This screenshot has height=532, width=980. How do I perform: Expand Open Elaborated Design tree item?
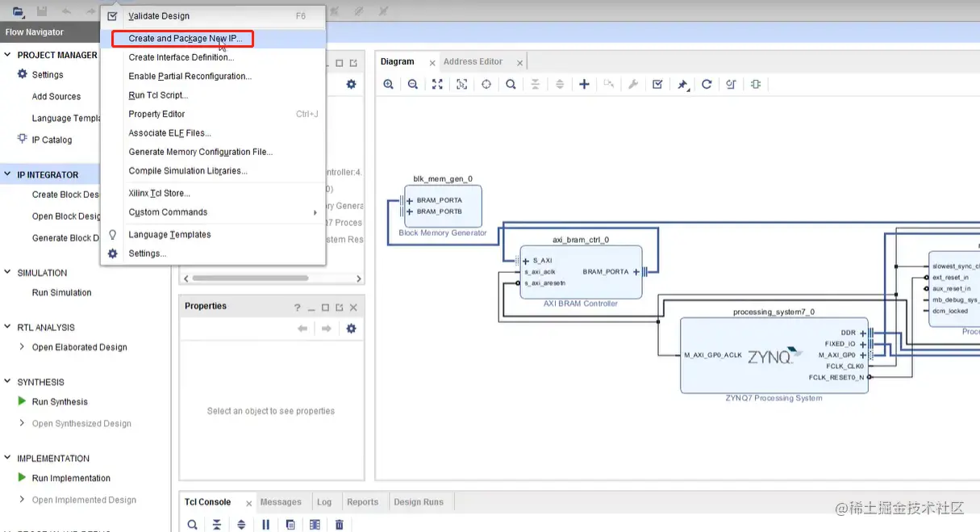click(22, 347)
